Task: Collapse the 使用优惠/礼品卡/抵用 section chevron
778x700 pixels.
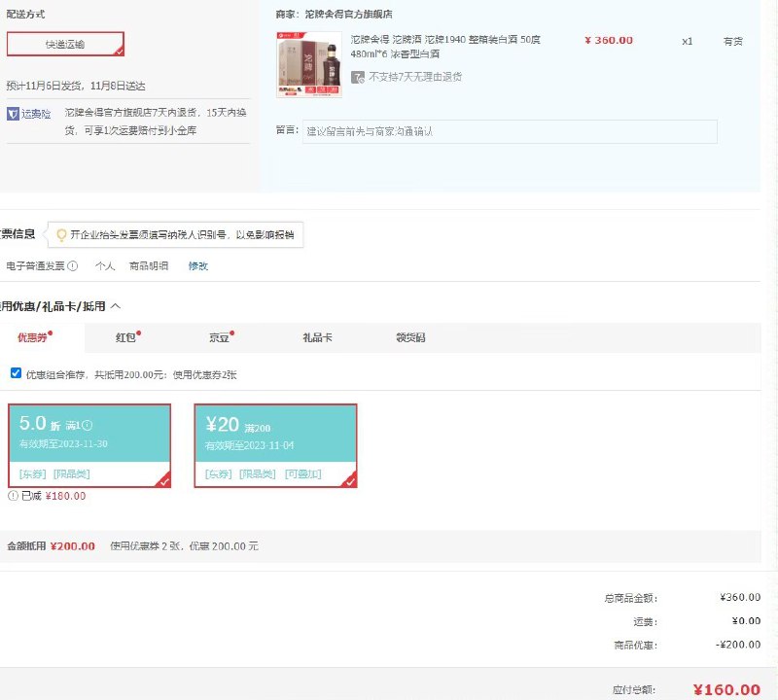Action: pos(116,306)
